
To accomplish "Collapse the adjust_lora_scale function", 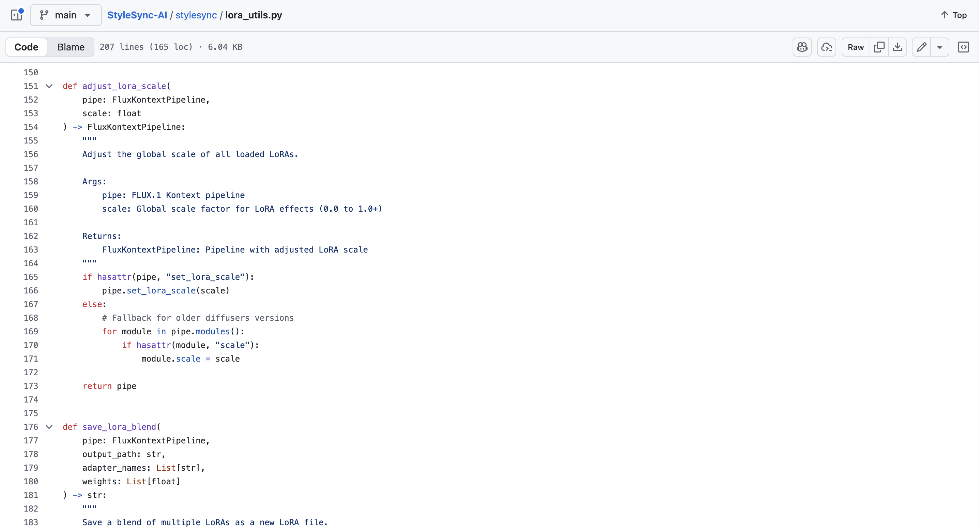I will click(49, 86).
